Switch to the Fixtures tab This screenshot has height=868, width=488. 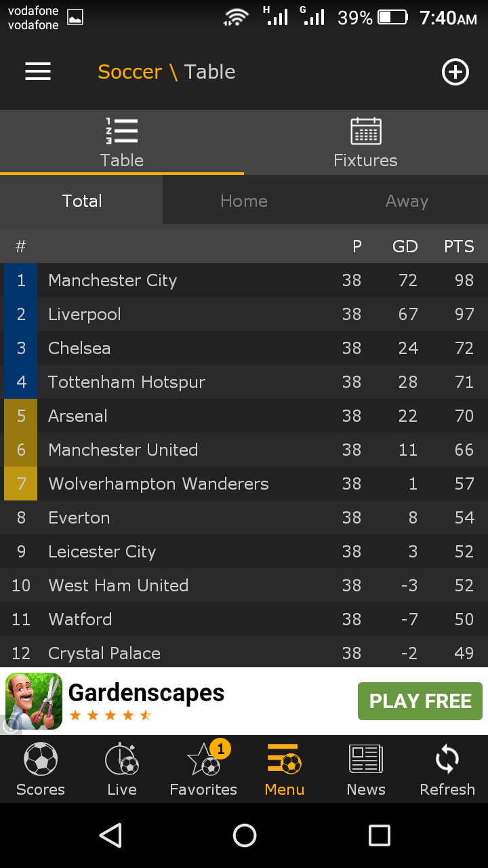(366, 142)
